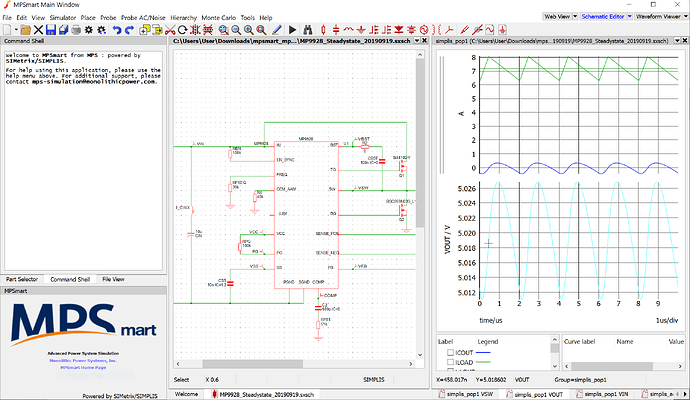Click the blue ICOUT legend line swatch
Screen dimensions: 690x400
tap(484, 352)
